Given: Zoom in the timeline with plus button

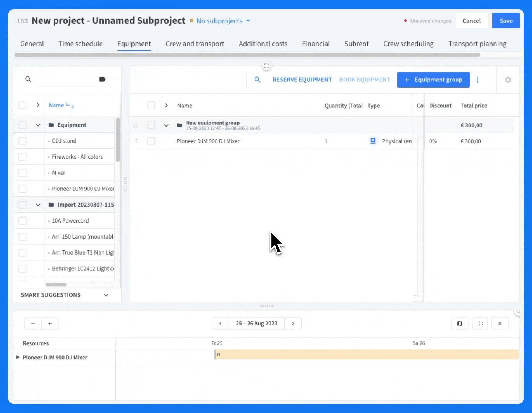Looking at the screenshot, I should (x=50, y=324).
